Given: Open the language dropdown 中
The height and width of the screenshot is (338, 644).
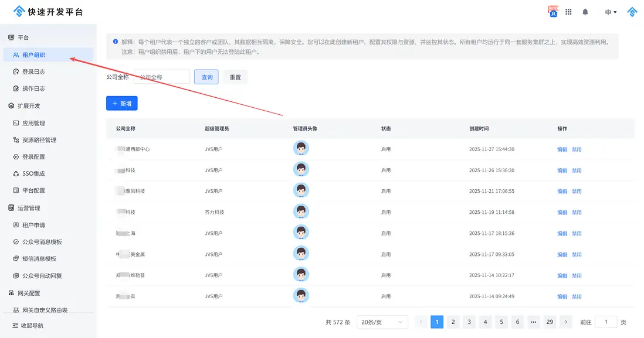Looking at the screenshot, I should (611, 12).
